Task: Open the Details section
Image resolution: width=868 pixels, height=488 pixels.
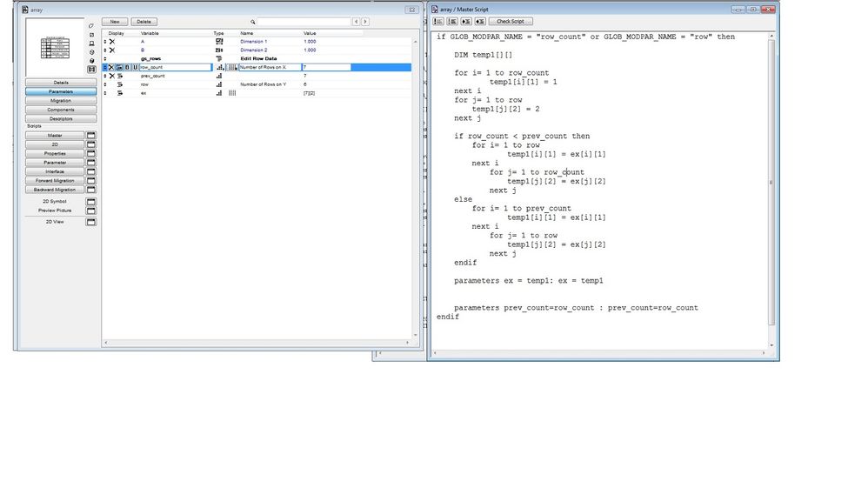Action: 61,83
